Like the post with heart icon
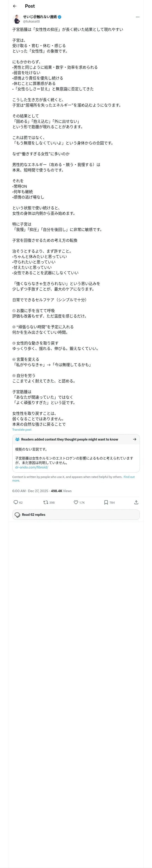Screen dimensions: 152x868 point(76,502)
